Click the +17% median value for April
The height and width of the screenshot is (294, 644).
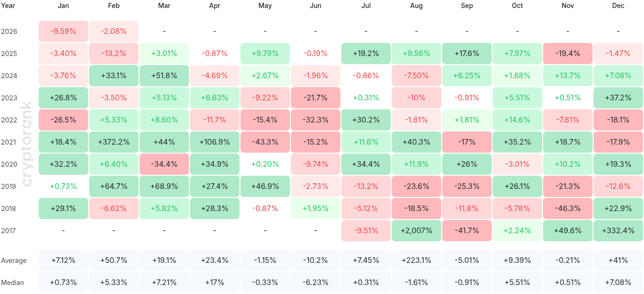(x=215, y=283)
